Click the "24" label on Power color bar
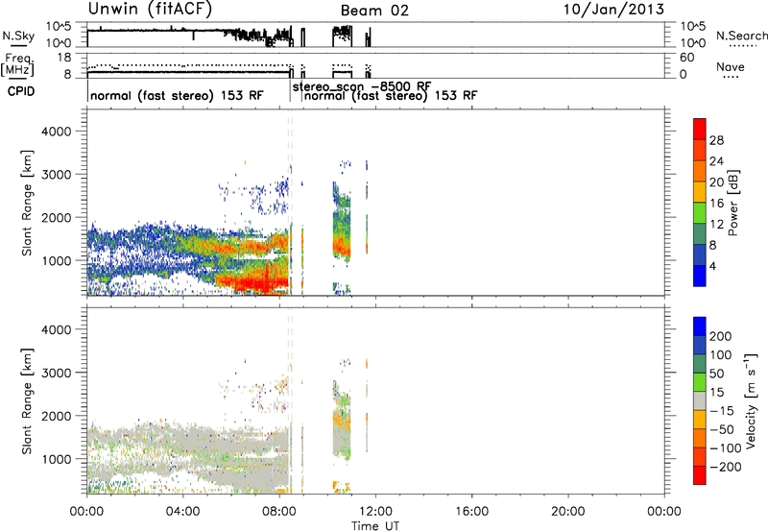 click(x=716, y=161)
